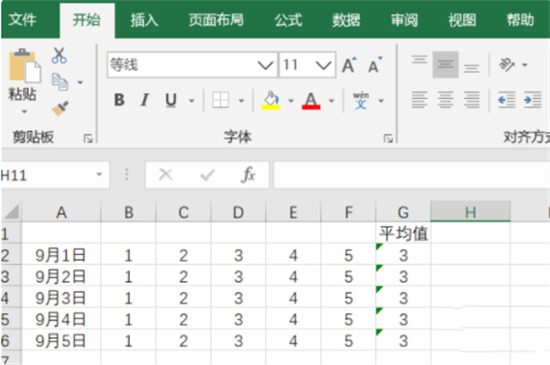The height and width of the screenshot is (365, 550).
Task: Expand border options arrow
Action: tap(241, 101)
